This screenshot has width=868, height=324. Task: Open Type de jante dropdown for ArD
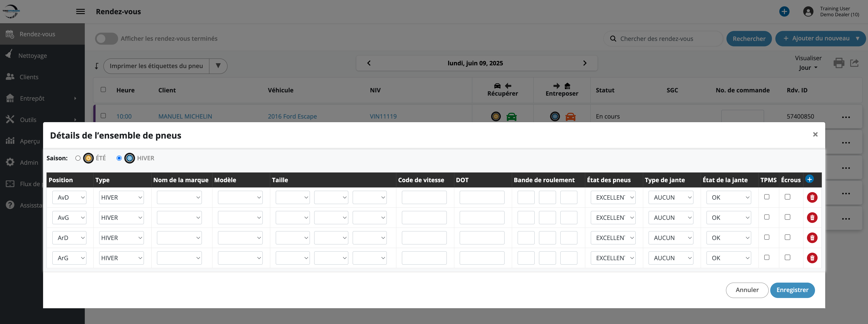pos(671,238)
